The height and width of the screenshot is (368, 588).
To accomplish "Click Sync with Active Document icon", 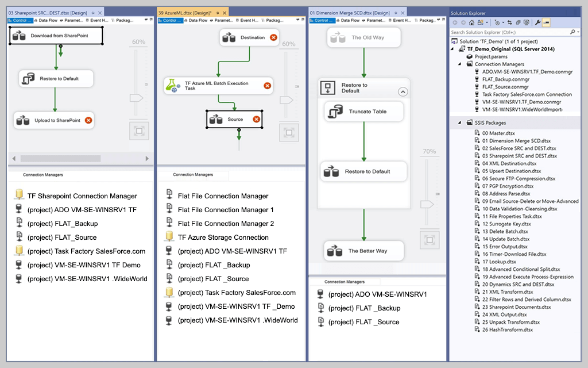I will click(x=510, y=22).
